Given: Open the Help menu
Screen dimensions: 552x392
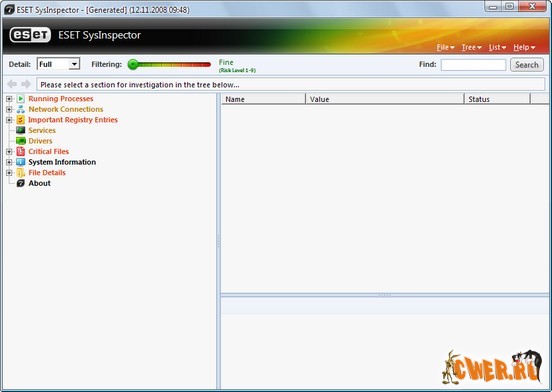Looking at the screenshot, I should pyautogui.click(x=524, y=47).
